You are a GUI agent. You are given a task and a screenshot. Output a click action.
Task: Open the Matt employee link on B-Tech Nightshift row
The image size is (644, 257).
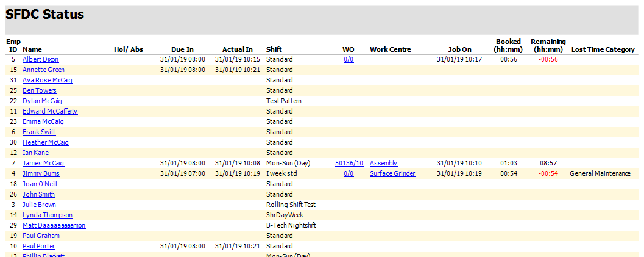coord(54,225)
